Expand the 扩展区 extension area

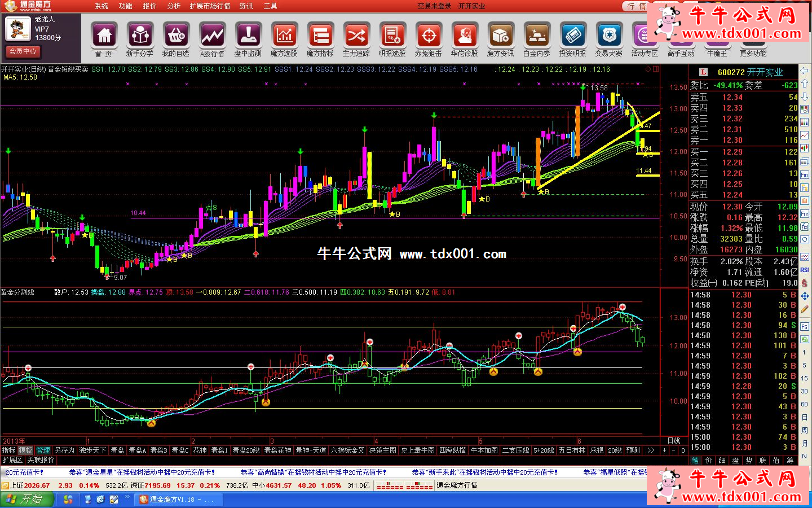(x=12, y=460)
